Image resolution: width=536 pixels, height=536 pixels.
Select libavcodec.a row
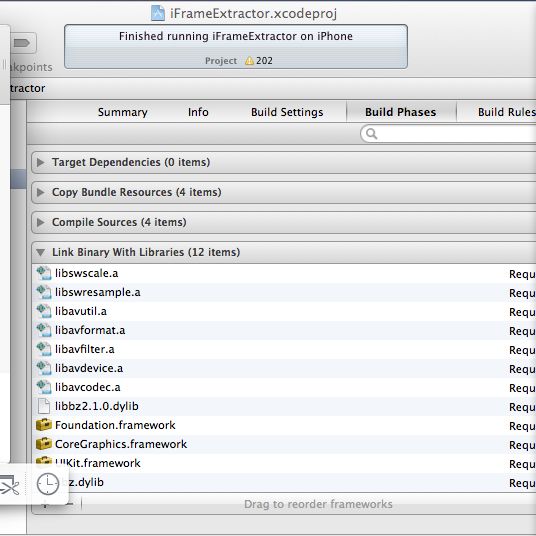284,387
